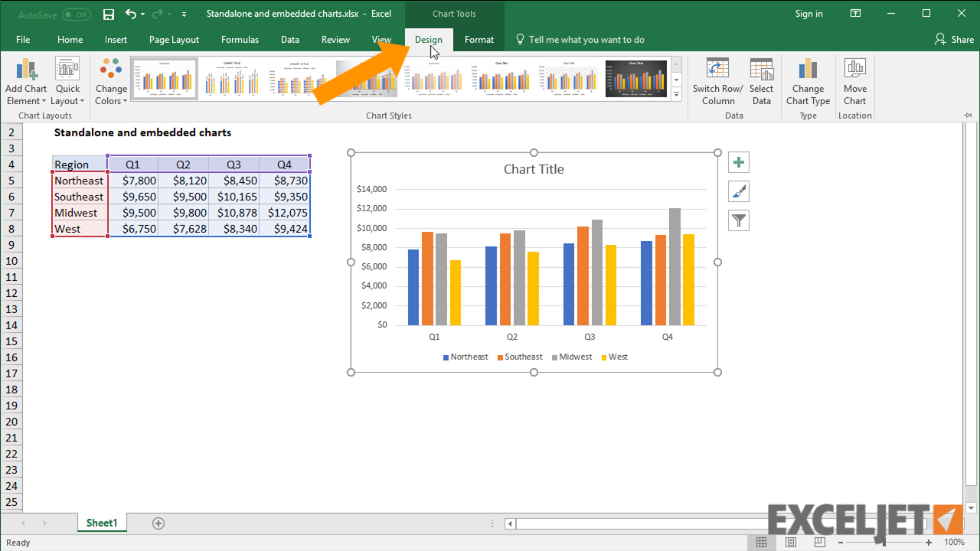980x551 pixels.
Task: Open the Chart Styles paintbrush button
Action: pos(739,191)
